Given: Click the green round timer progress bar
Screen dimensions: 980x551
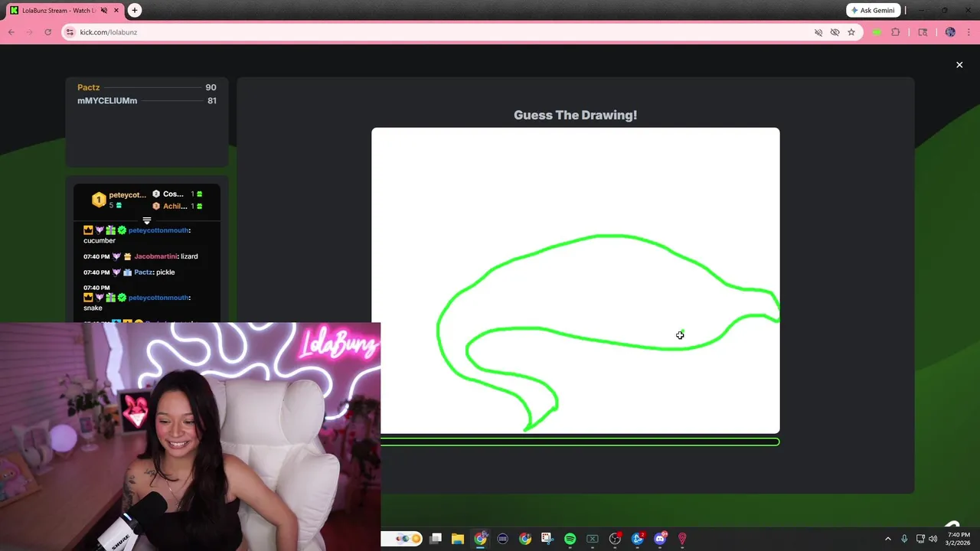Looking at the screenshot, I should (x=580, y=442).
